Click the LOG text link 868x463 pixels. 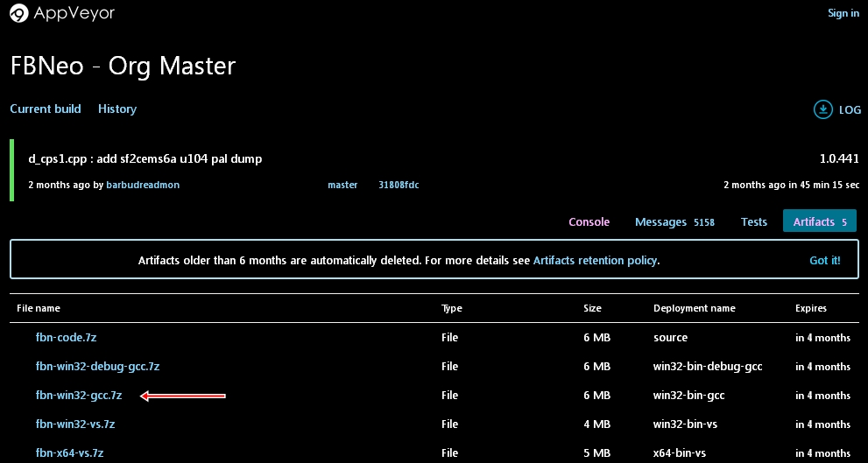(x=850, y=110)
